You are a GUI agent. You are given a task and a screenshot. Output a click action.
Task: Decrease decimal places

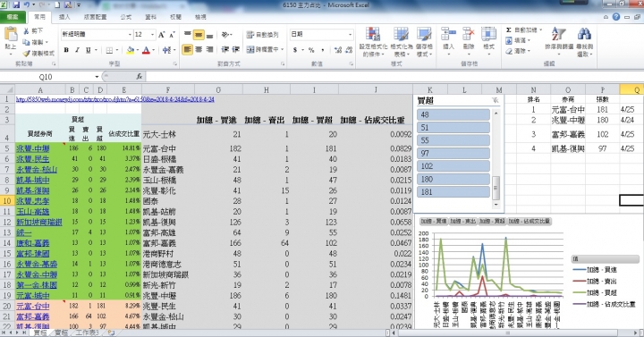(349, 50)
